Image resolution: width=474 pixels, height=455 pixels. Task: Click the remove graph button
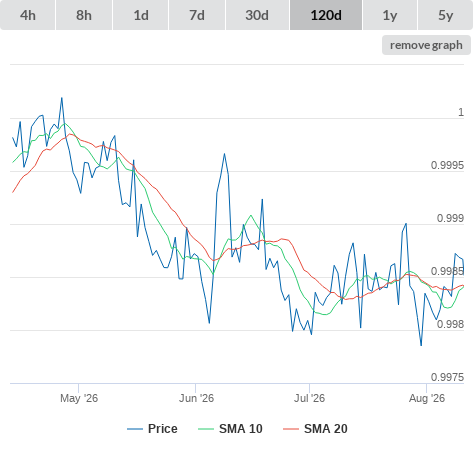coord(426,45)
